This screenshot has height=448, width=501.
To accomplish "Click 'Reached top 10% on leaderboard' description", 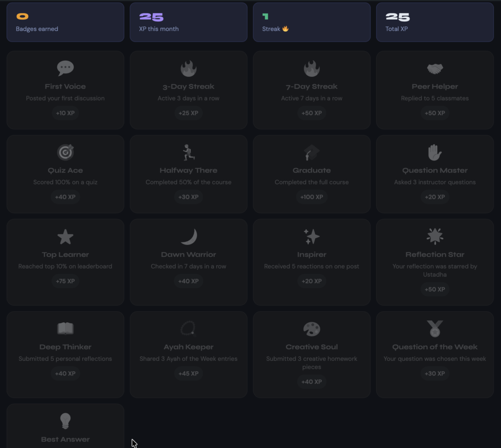I will [65, 267].
